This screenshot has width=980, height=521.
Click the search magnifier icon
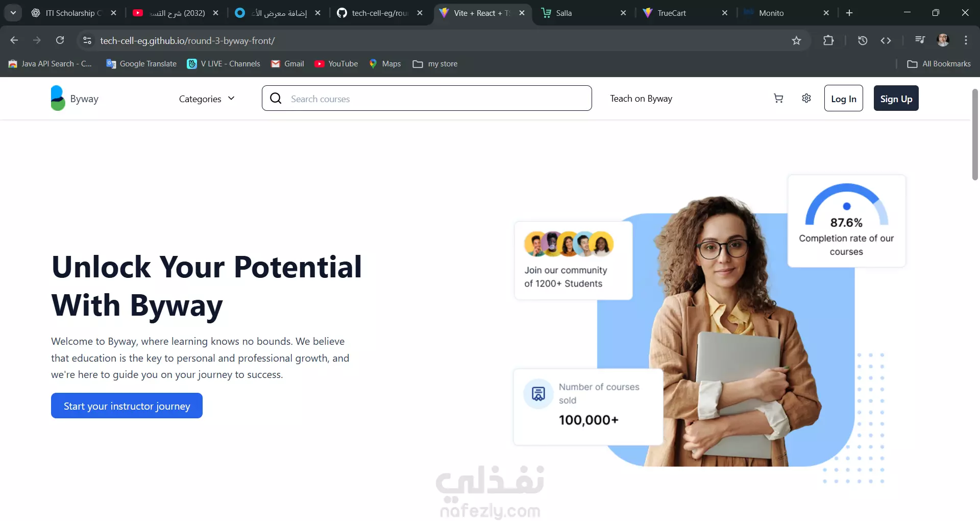point(276,98)
